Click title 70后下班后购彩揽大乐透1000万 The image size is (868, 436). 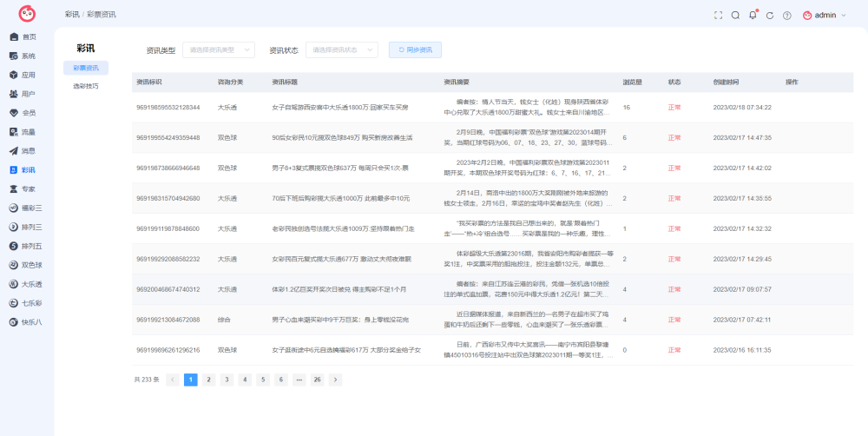(x=340, y=198)
